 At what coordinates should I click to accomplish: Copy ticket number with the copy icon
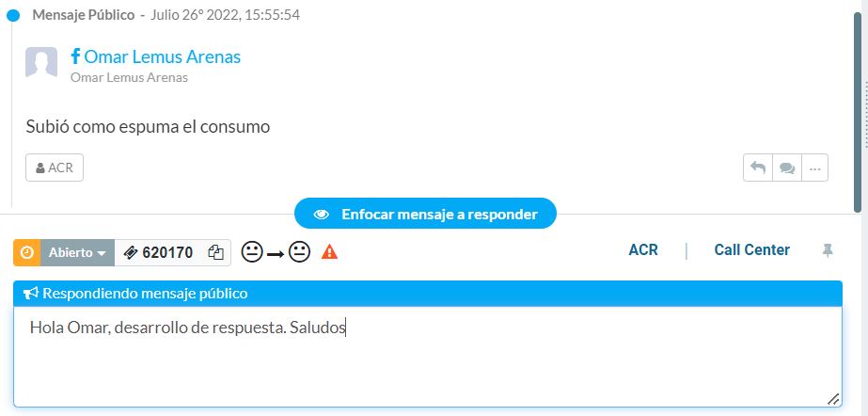click(x=216, y=252)
